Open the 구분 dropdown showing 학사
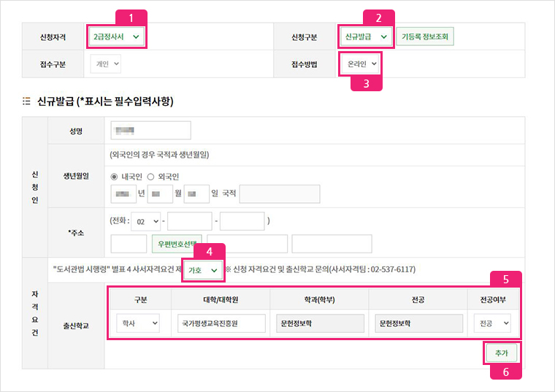 pos(138,323)
